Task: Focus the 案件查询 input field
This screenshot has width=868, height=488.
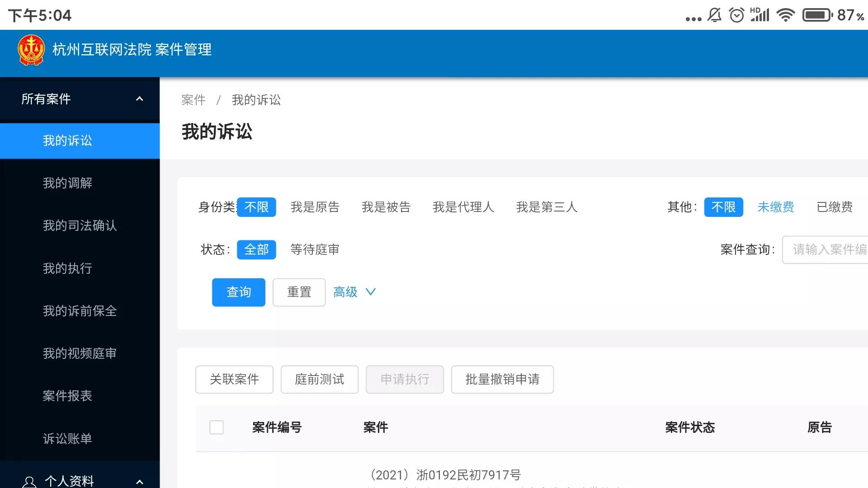Action: tap(825, 249)
